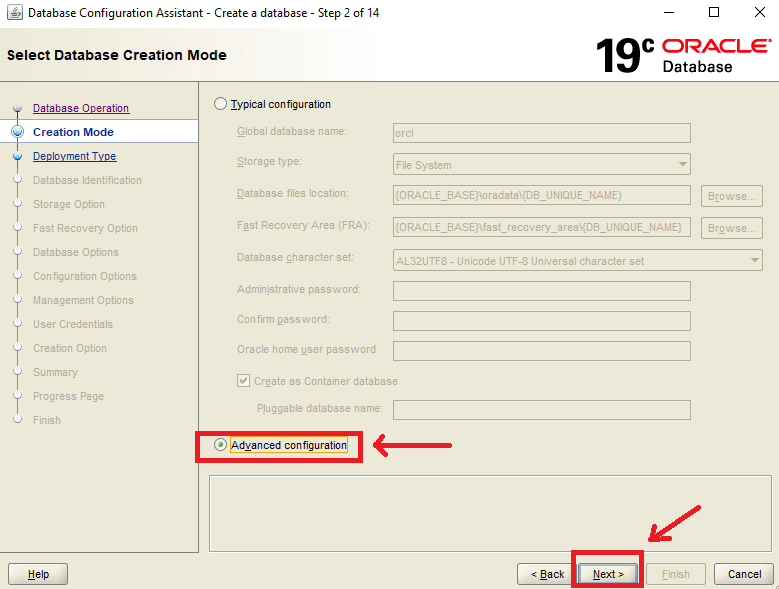Screen dimensions: 779x589
Task: Click the Java icon in title bar
Action: 14,13
